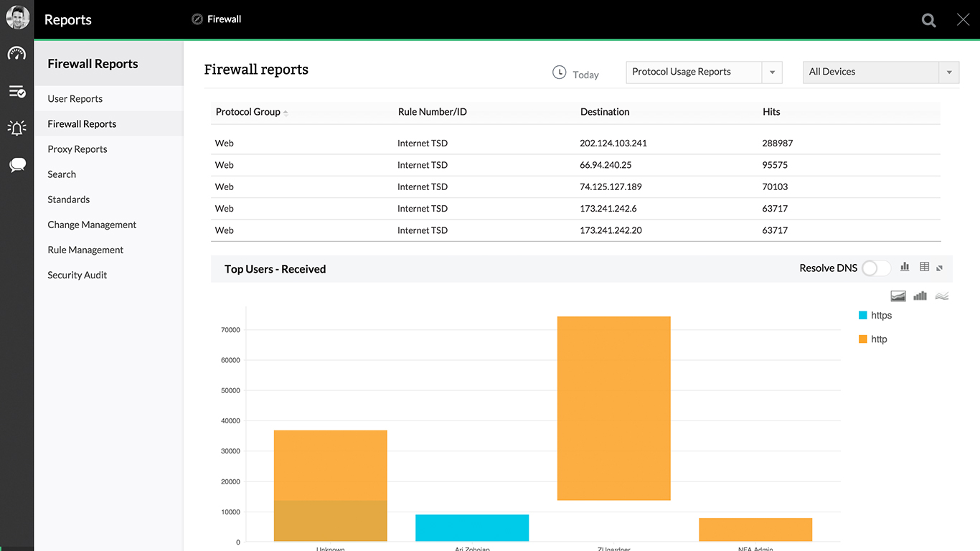Click the http legend label
Image resolution: width=980 pixels, height=551 pixels.
[879, 339]
